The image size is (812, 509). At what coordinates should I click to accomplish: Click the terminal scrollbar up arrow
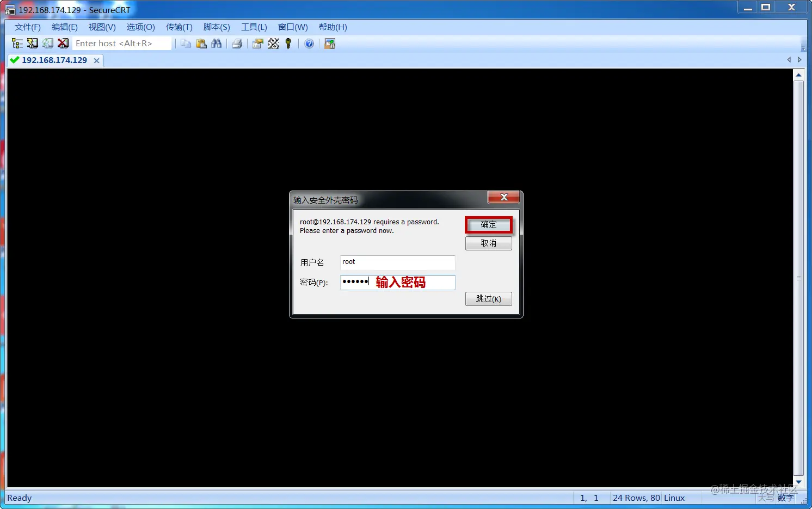[799, 75]
